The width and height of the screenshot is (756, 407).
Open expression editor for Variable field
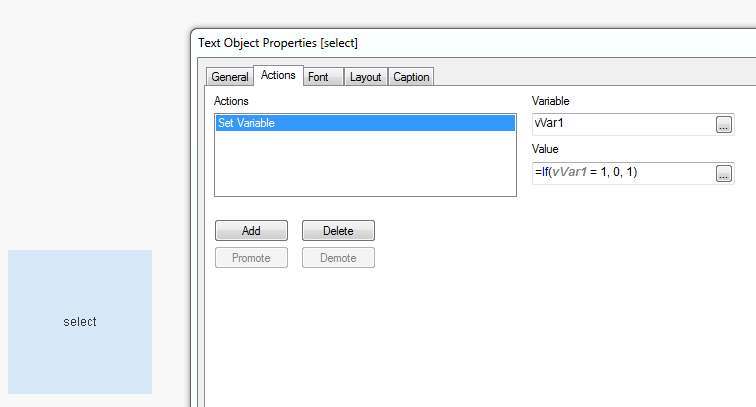pos(724,125)
